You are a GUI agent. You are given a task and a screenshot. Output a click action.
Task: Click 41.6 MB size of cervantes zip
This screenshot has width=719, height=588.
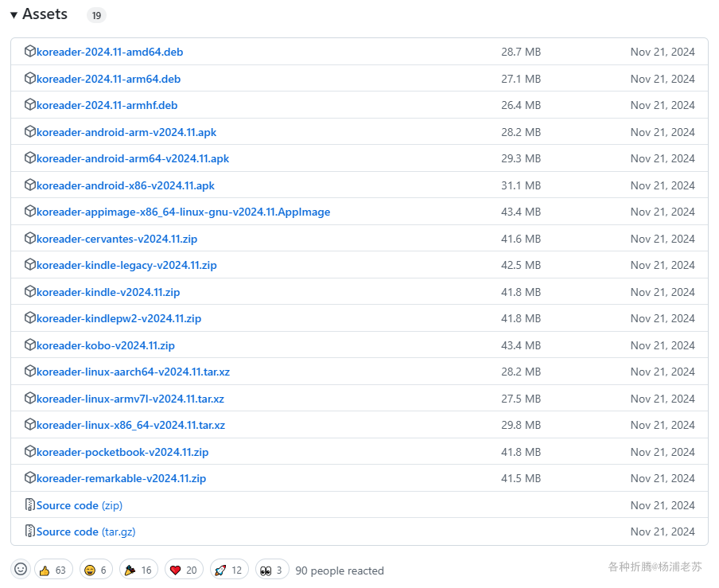coord(521,239)
